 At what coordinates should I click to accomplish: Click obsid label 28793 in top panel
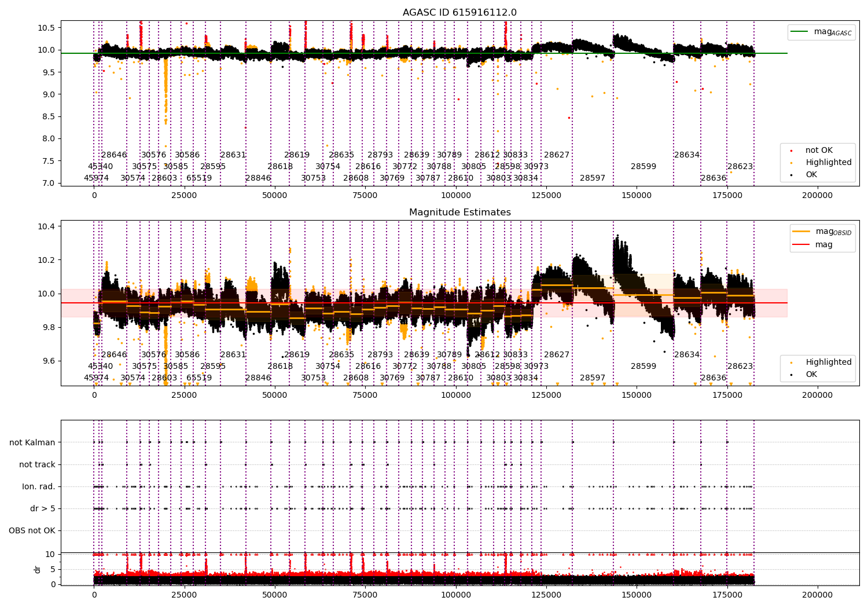tap(380, 155)
